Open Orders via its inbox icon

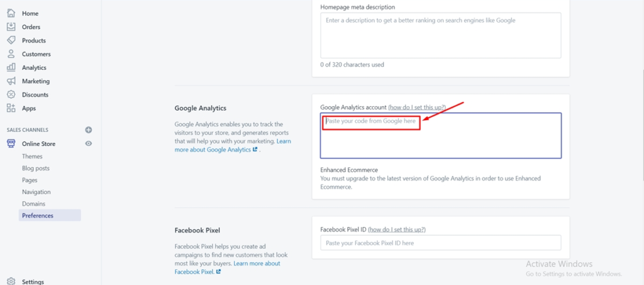click(11, 26)
